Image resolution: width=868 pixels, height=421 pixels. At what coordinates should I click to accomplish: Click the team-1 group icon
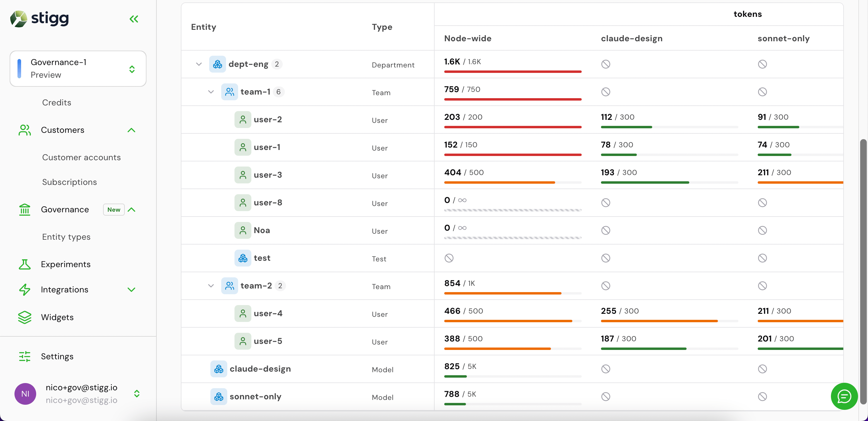click(x=229, y=92)
